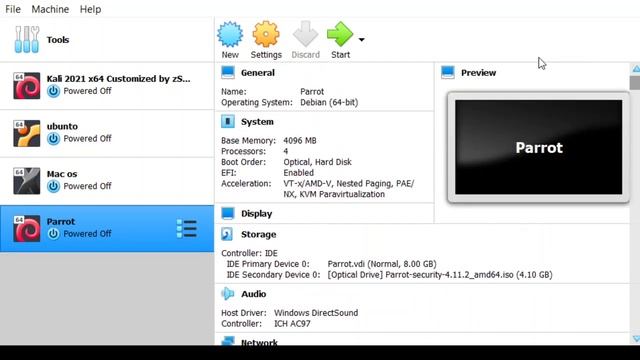
Task: Open the Network section header link
Action: click(x=259, y=342)
